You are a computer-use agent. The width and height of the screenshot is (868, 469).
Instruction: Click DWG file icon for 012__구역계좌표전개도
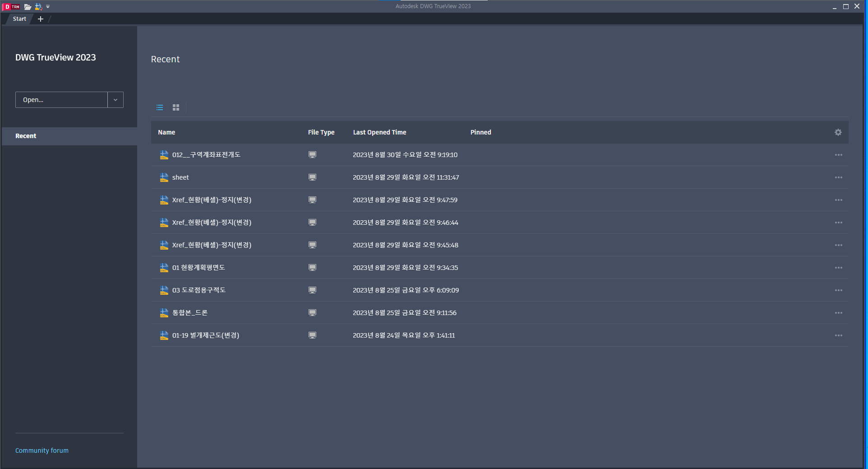[x=164, y=155]
